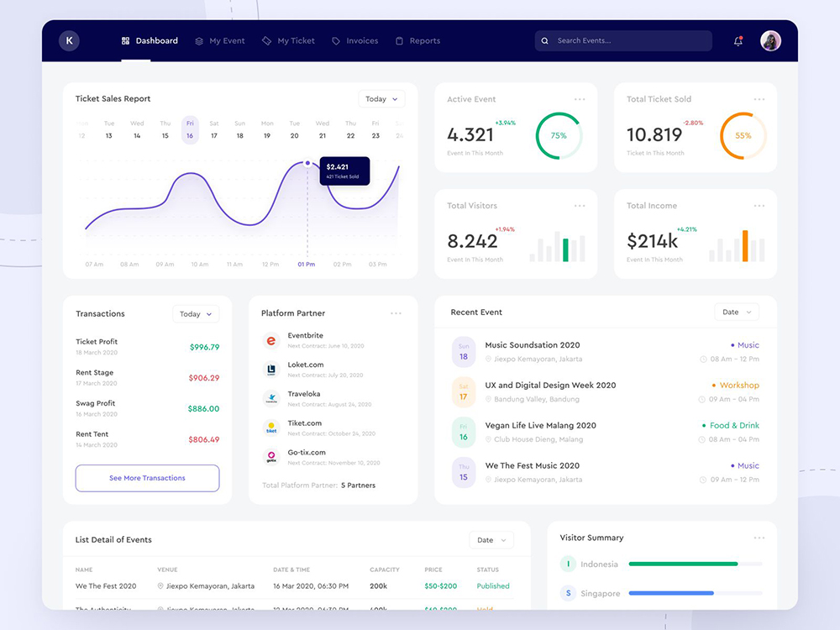
Task: Open Transactions Today dropdown
Action: (196, 314)
